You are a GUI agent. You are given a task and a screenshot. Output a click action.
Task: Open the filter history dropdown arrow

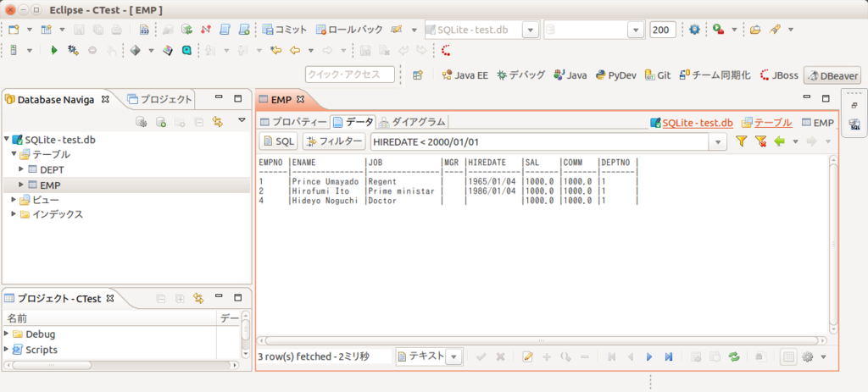[x=718, y=142]
